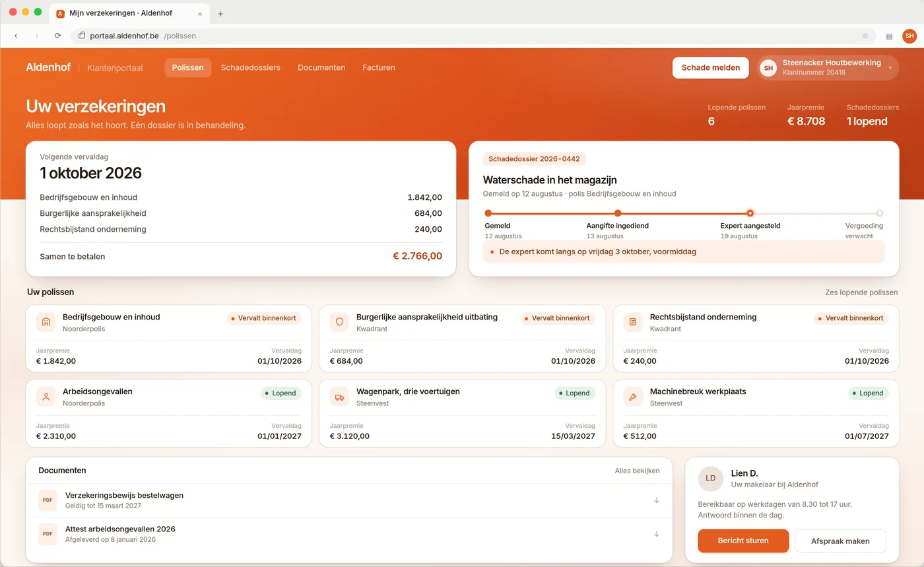Open the Burgerlijke aansprakelijkheid uitbating policy title

(x=427, y=317)
